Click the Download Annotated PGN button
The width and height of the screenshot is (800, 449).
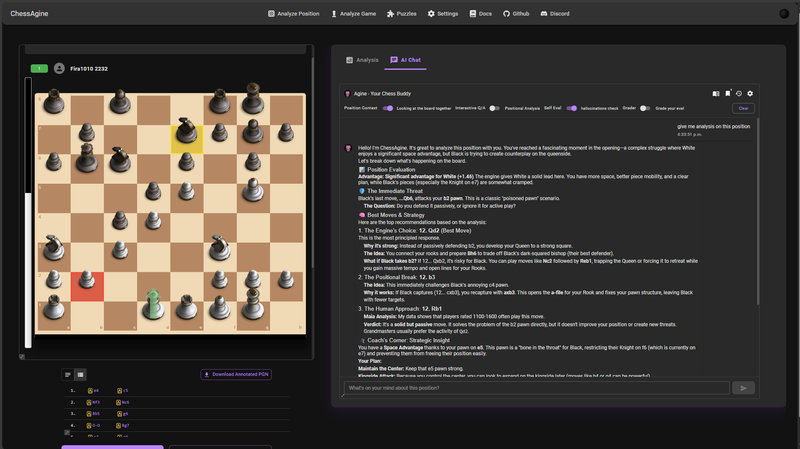pyautogui.click(x=235, y=375)
